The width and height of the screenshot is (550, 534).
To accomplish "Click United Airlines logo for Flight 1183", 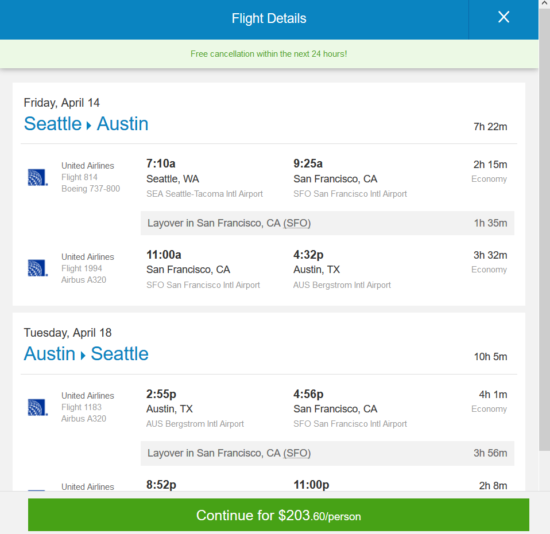I will point(38,407).
